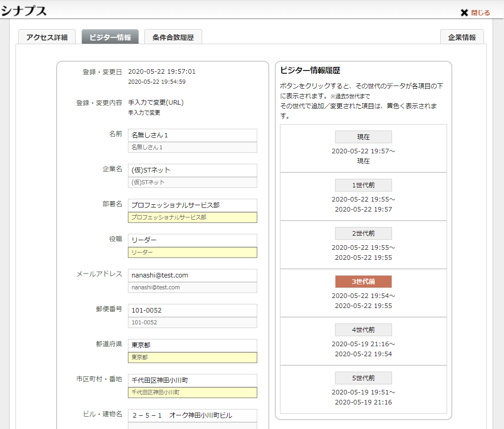Viewport: 504px width, 429px height.
Task: Click the 部署名 input field
Action: [x=192, y=205]
